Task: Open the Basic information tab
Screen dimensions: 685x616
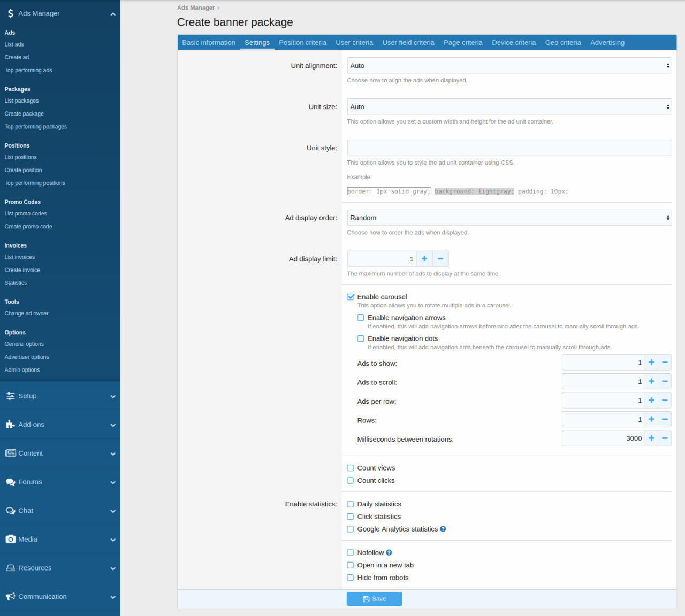Action: [x=209, y=42]
